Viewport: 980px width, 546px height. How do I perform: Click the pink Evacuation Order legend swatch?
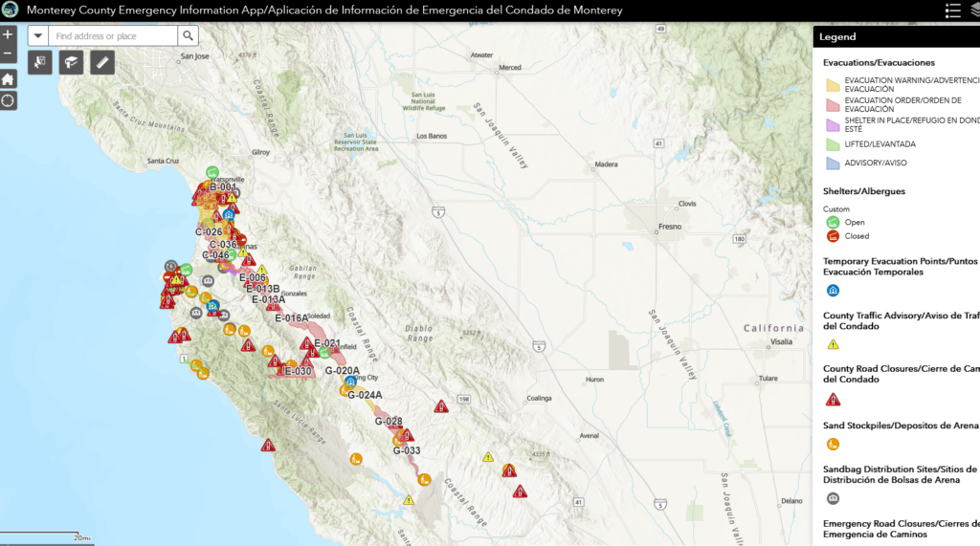(x=832, y=104)
